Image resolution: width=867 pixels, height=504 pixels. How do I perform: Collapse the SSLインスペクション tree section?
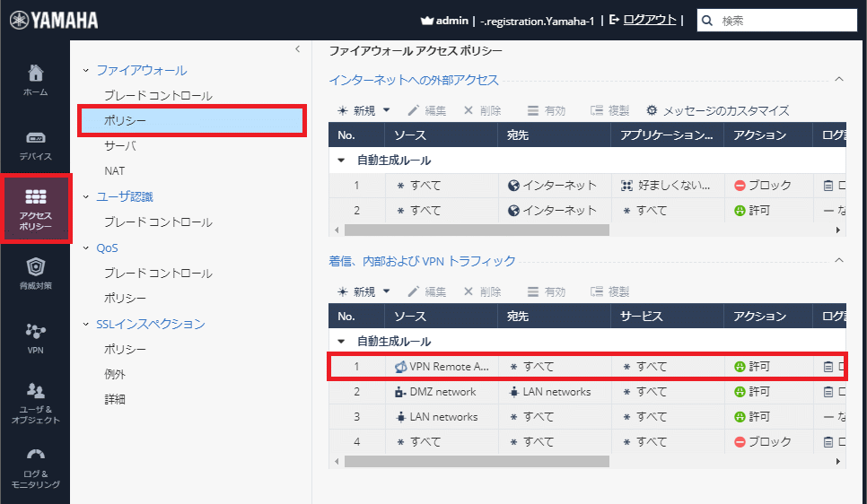coord(86,324)
